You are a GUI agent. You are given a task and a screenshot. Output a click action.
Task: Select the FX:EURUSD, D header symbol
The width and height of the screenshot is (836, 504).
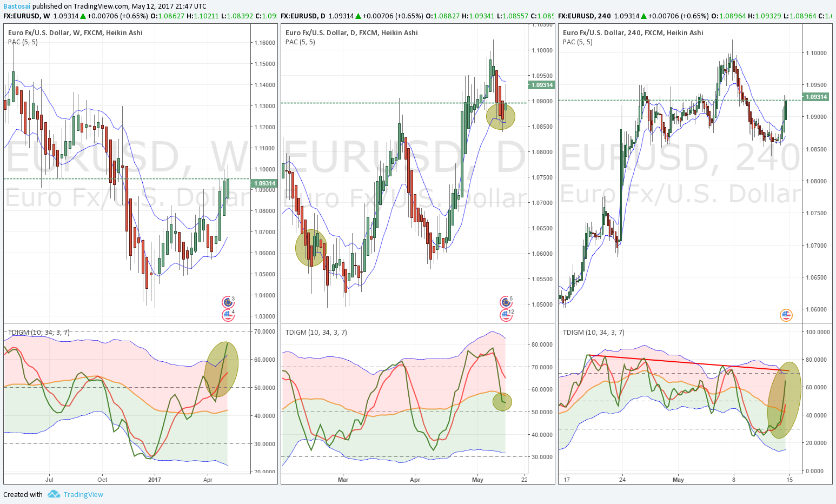coord(303,16)
